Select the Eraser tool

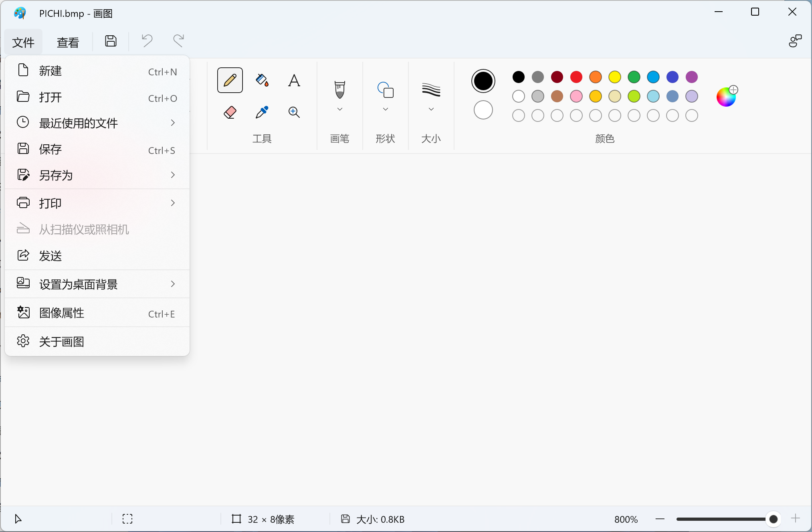click(230, 112)
